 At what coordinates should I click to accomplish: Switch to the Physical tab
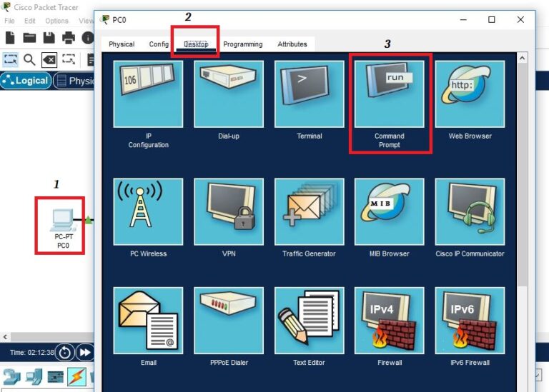coord(122,44)
